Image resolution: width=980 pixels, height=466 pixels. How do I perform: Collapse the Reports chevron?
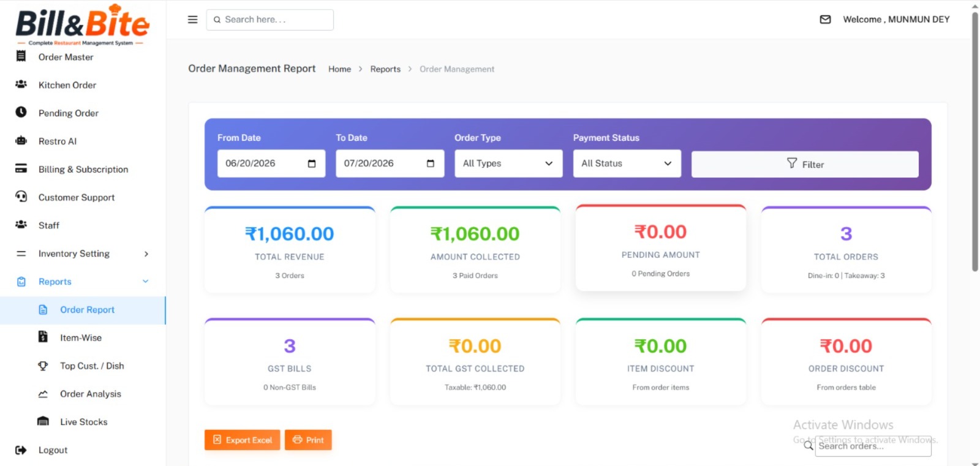[146, 282]
